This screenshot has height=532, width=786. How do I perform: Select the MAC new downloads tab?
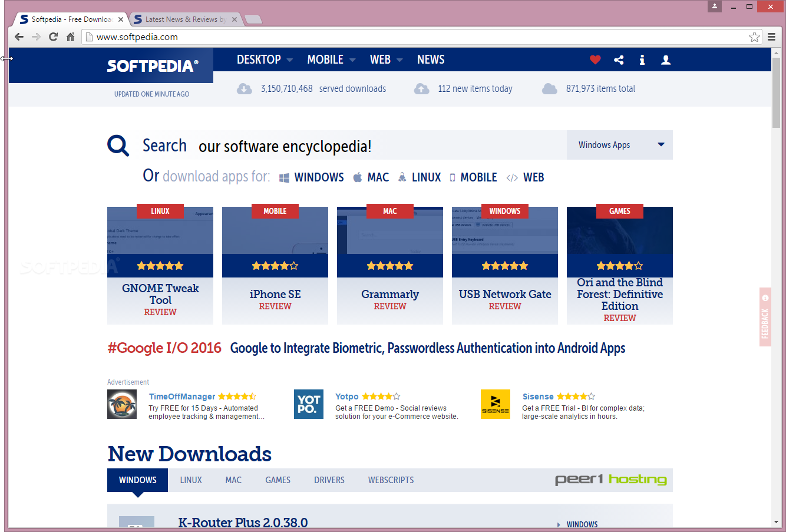tap(233, 480)
